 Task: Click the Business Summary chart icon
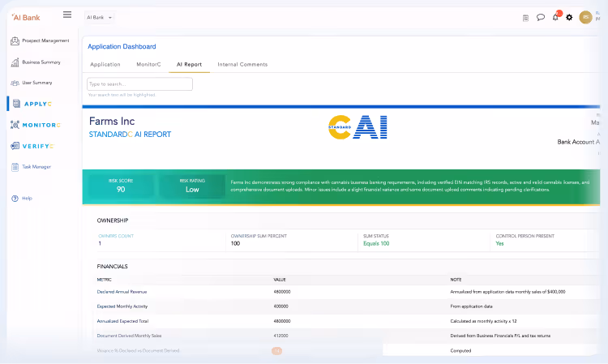click(x=15, y=62)
